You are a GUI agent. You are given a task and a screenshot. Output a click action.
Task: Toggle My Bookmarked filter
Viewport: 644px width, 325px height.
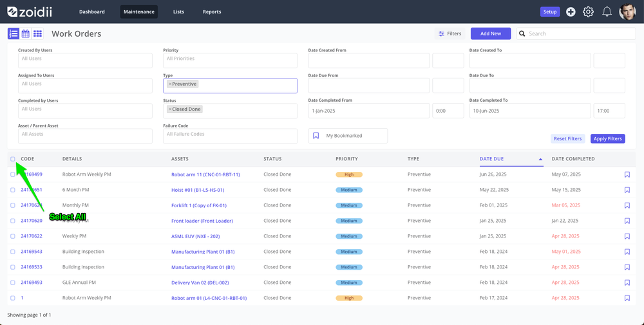pyautogui.click(x=348, y=136)
